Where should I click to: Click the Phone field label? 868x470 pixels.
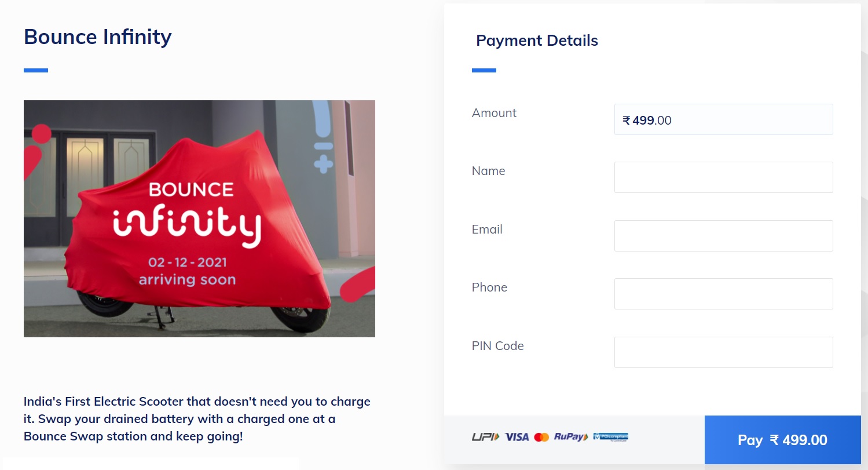(x=489, y=287)
